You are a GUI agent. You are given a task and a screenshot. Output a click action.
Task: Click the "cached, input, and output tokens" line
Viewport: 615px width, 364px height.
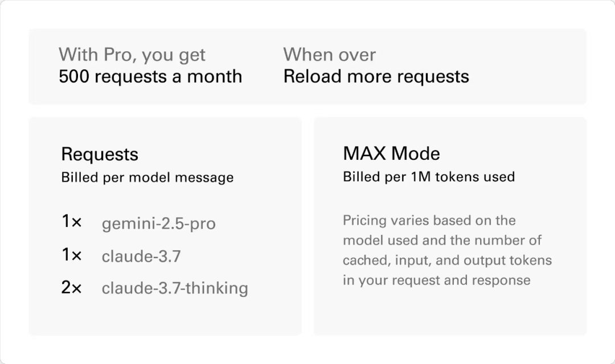447,260
